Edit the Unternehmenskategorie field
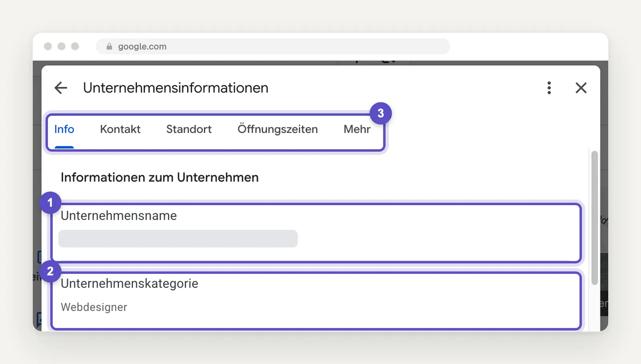Screen dimensions: 641x364 (316, 301)
